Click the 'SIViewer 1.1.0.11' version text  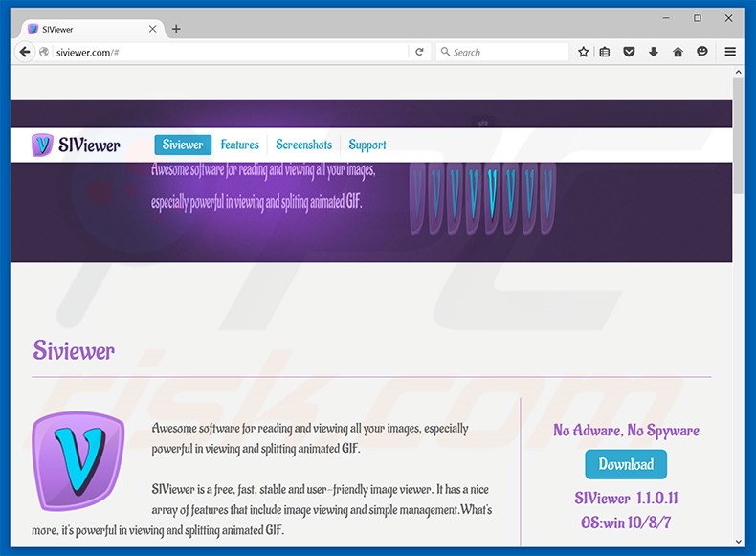coord(626,498)
